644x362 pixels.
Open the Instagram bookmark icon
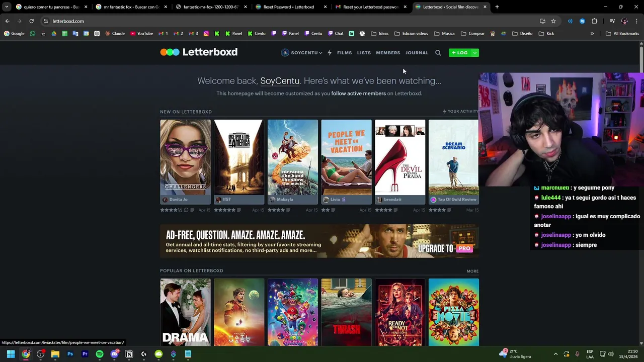[206, 34]
